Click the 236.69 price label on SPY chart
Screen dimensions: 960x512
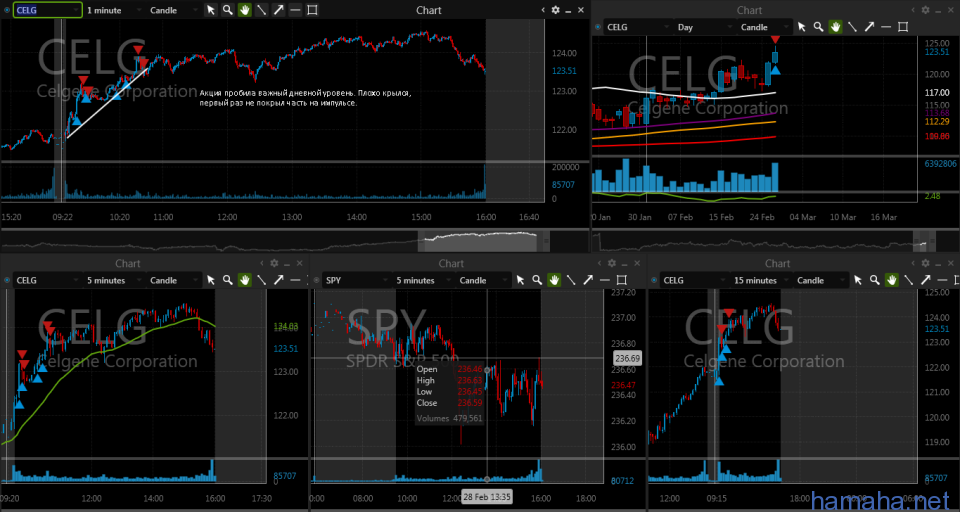point(627,358)
